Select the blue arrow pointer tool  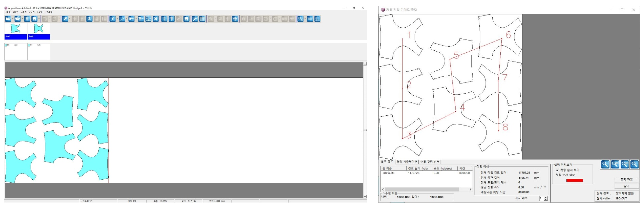coord(65,19)
